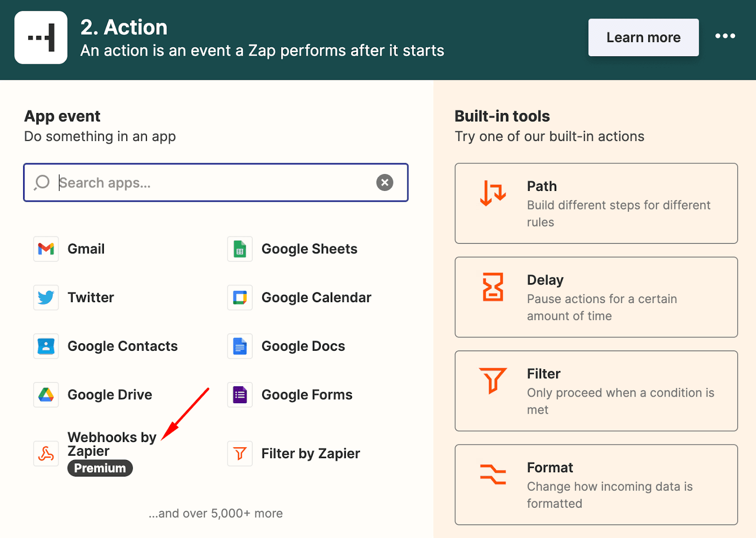
Task: Select the Path built-in tool
Action: click(596, 203)
